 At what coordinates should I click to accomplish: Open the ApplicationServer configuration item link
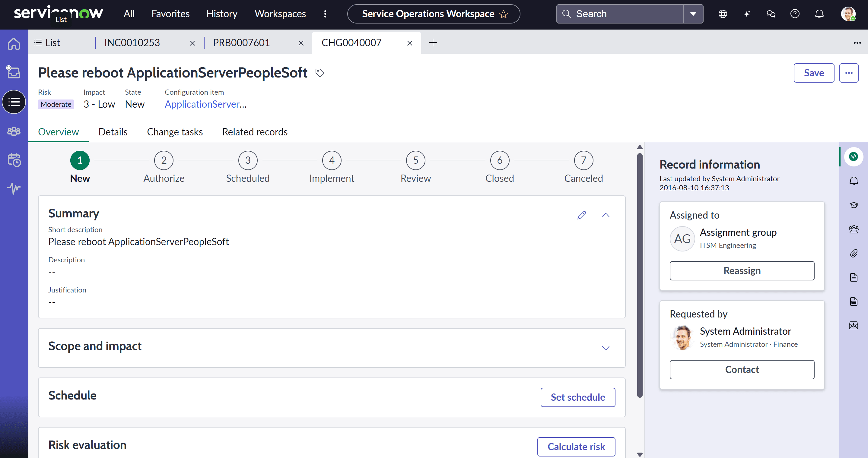click(205, 104)
